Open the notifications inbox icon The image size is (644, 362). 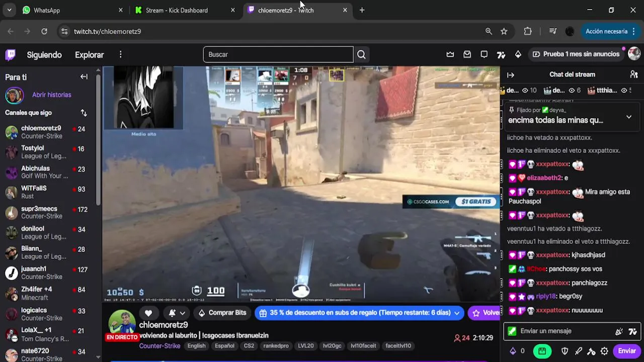tap(467, 54)
